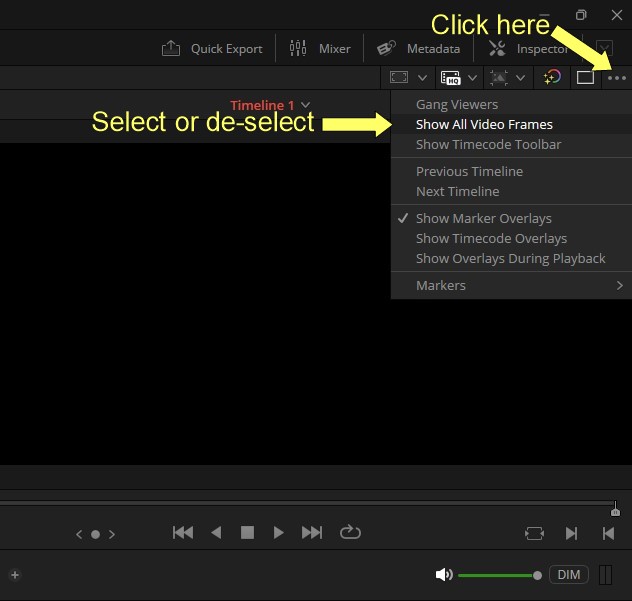Switch to single viewer mode icon
Image resolution: width=632 pixels, height=601 pixels.
coord(585,77)
